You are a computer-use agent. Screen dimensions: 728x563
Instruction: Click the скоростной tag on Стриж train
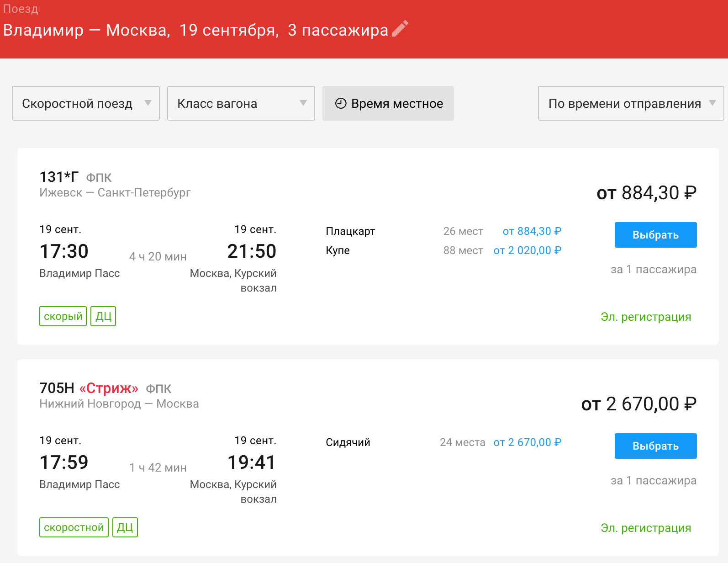[x=74, y=527]
